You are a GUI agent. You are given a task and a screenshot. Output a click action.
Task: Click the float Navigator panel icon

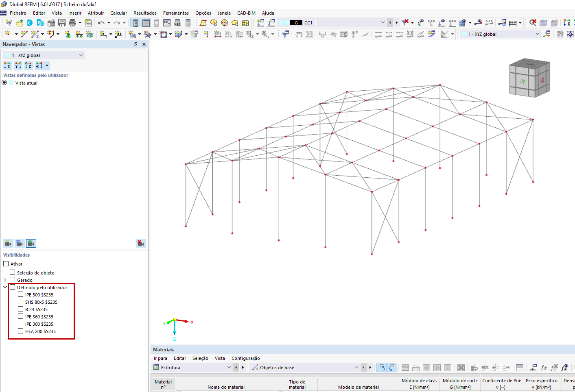tap(136, 44)
